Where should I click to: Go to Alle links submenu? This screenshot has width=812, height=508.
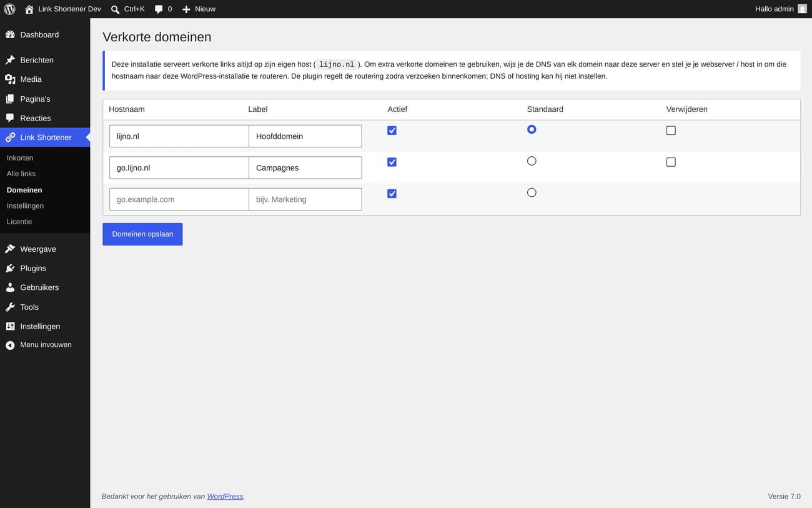21,174
